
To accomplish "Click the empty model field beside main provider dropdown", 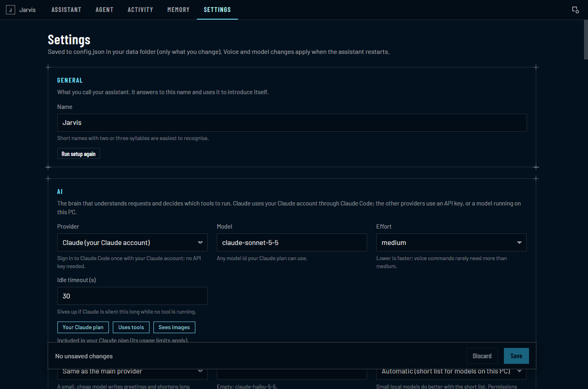I will pyautogui.click(x=292, y=373).
